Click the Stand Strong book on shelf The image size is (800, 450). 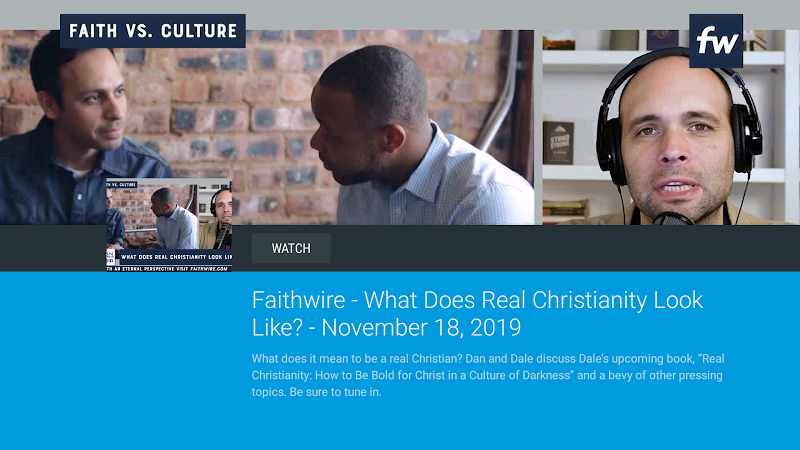558,143
